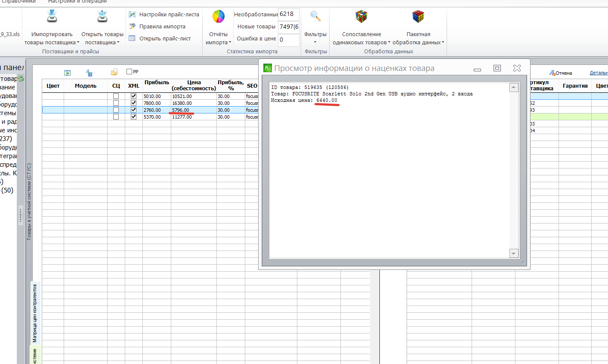This screenshot has height=364, width=608.
Task: Uncheck XML checkbox in the 5010.00 row
Action: tap(133, 96)
